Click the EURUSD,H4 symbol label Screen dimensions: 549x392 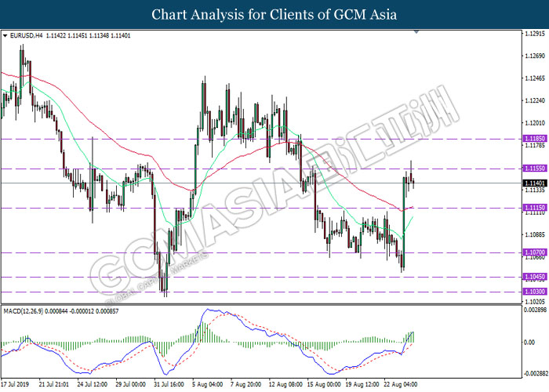click(x=27, y=36)
